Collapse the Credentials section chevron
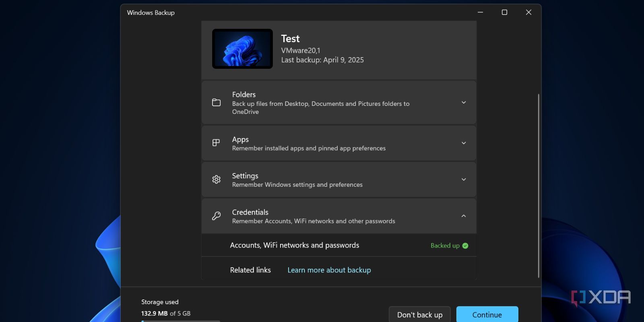644x322 pixels. (464, 216)
